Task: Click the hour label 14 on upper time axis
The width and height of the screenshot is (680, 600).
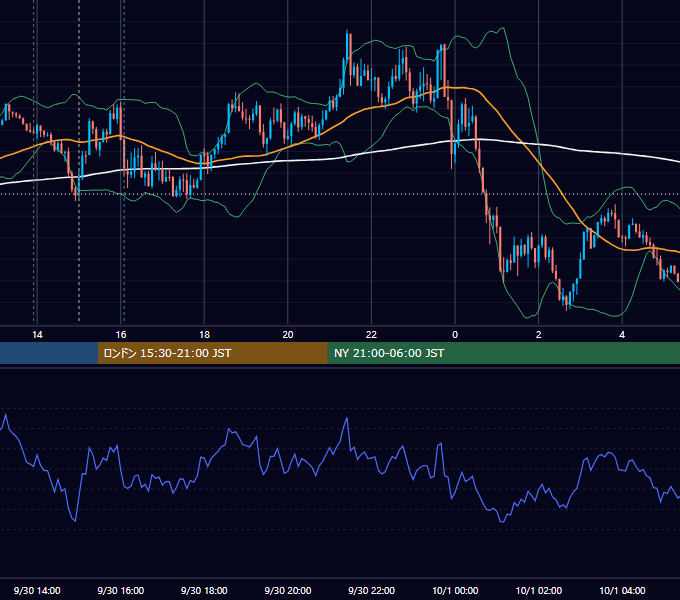Action: [x=37, y=335]
